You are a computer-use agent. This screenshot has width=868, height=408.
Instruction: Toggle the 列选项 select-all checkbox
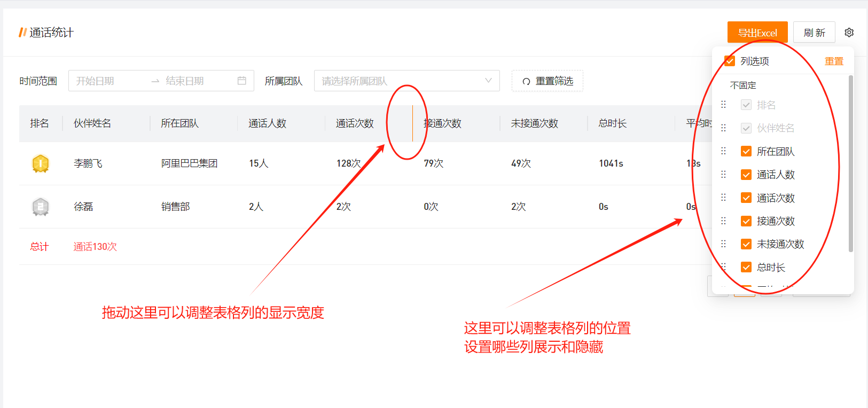(730, 61)
